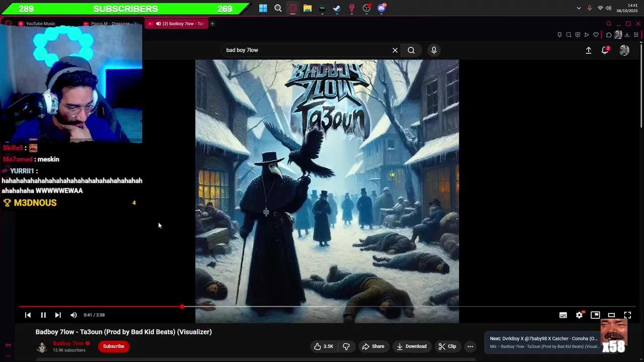Viewport: 644px width, 362px height.
Task: Click the red progress scrubber handle
Action: click(182, 306)
